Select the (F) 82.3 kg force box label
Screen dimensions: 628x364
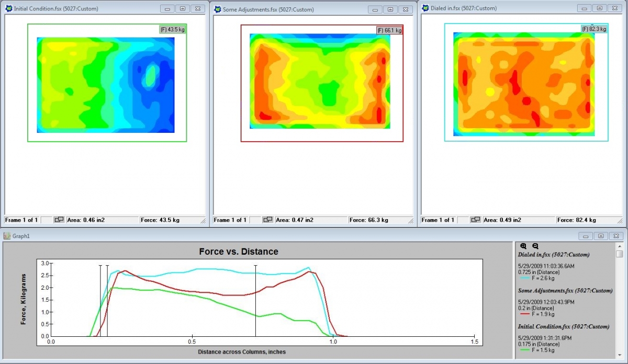point(595,29)
